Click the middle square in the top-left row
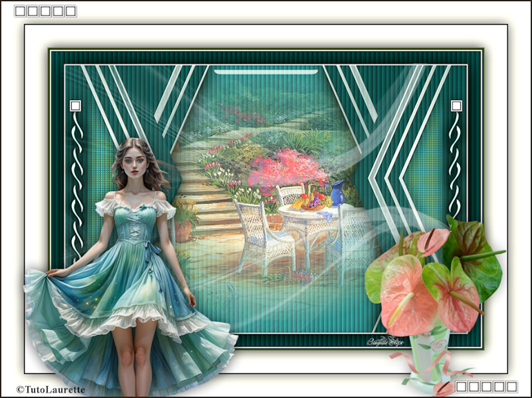The height and width of the screenshot is (398, 532). (45, 11)
